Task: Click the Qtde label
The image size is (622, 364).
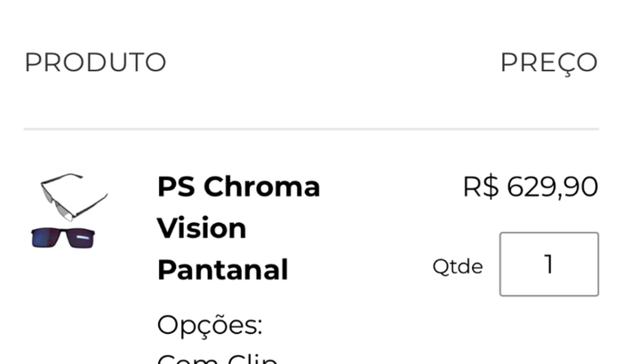Action: tap(458, 266)
